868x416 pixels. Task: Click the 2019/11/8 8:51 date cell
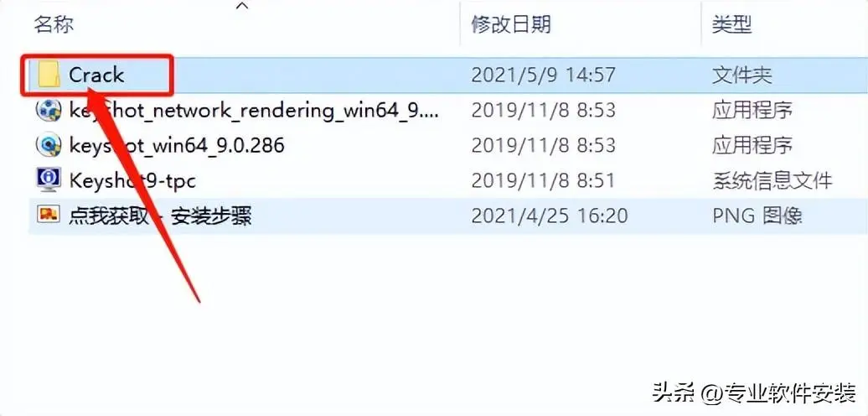click(543, 180)
